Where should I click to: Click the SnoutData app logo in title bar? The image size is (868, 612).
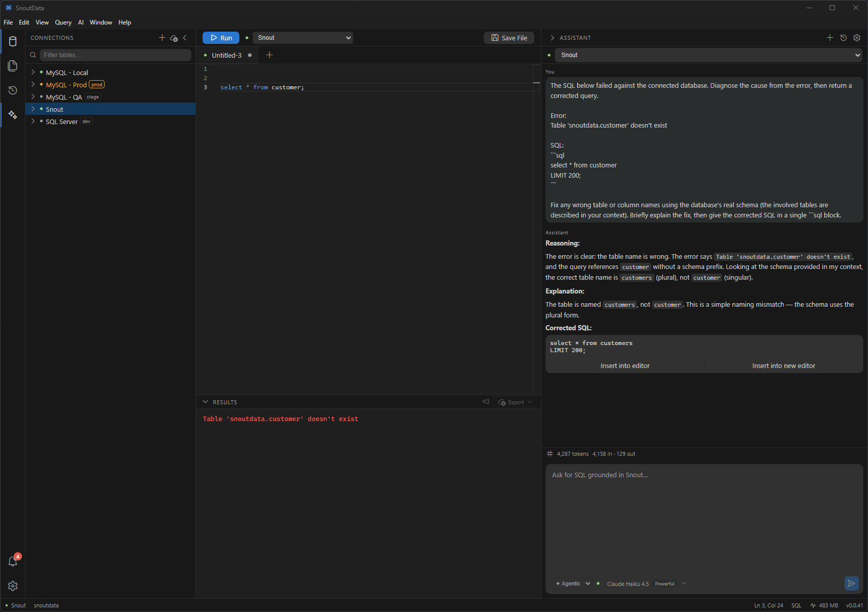tap(9, 8)
